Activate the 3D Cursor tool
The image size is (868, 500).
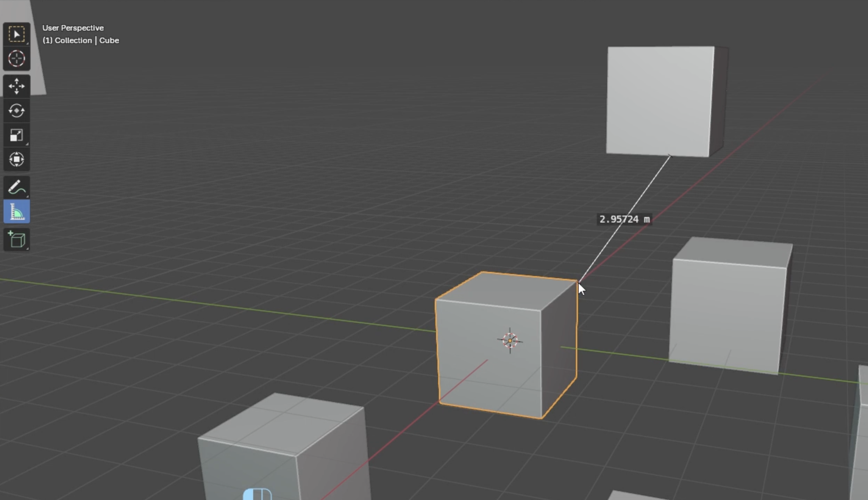click(x=16, y=58)
